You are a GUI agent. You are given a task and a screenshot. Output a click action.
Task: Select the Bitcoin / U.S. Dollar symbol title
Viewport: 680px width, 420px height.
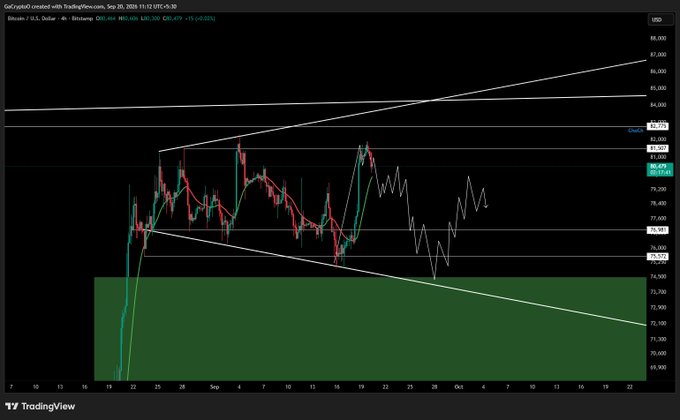32,19
